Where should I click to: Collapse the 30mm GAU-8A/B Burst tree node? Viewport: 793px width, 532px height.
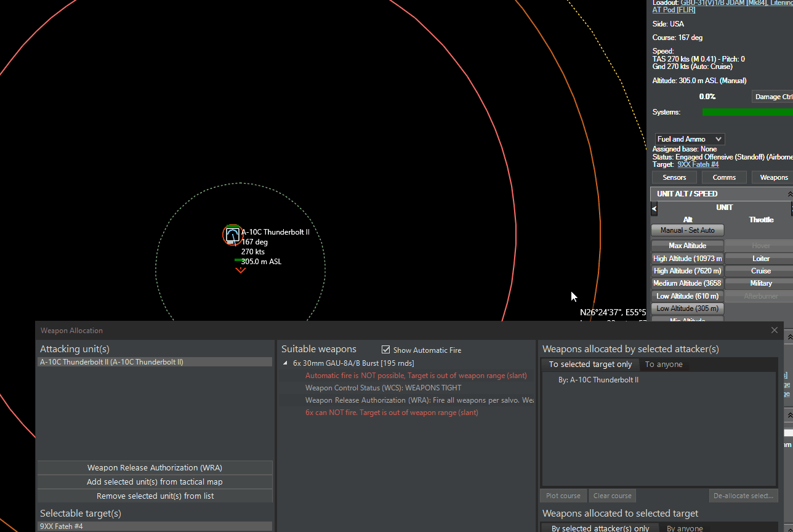tap(286, 363)
